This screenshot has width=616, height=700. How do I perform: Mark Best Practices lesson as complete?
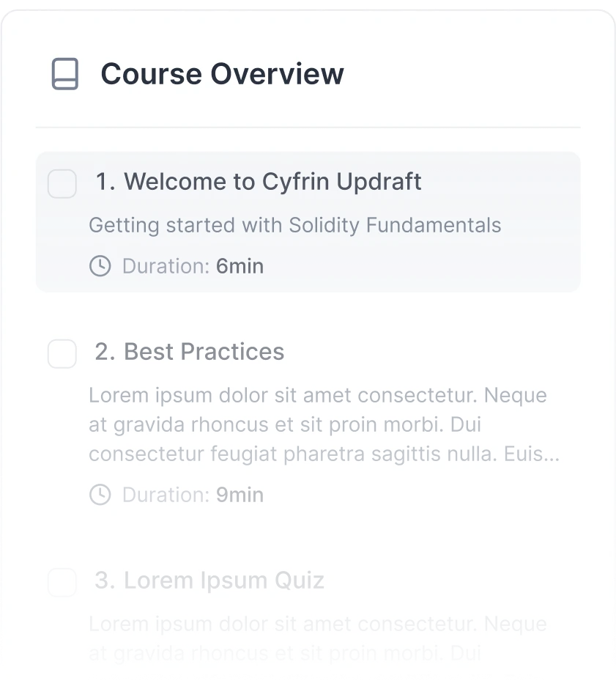tap(62, 354)
